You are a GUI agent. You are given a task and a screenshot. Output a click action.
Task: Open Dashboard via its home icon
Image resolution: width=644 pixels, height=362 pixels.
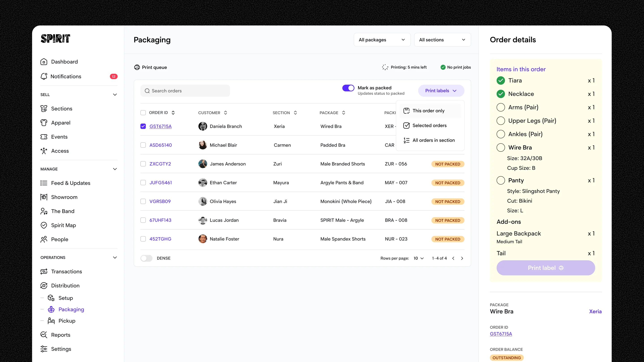[x=44, y=62]
